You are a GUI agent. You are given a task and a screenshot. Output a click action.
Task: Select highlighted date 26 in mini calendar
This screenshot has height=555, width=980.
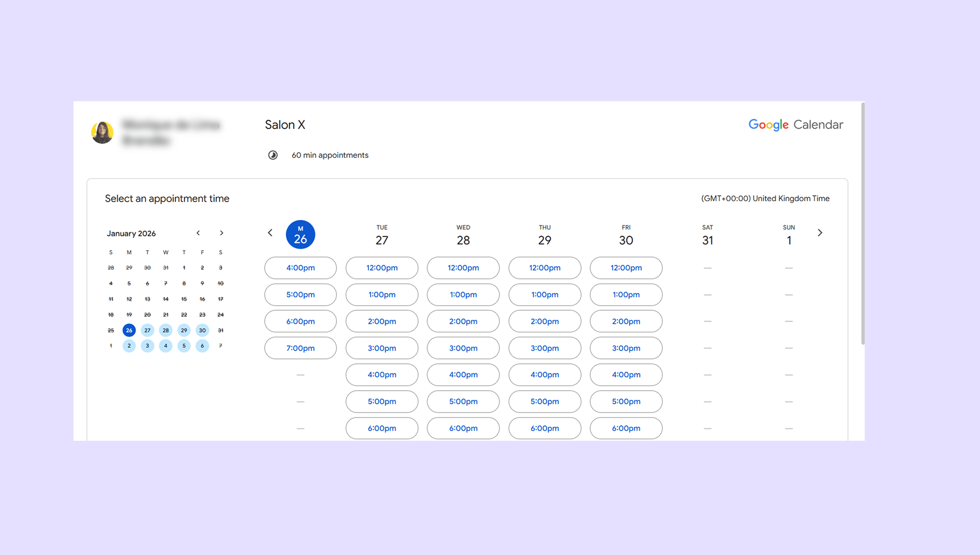(x=129, y=331)
